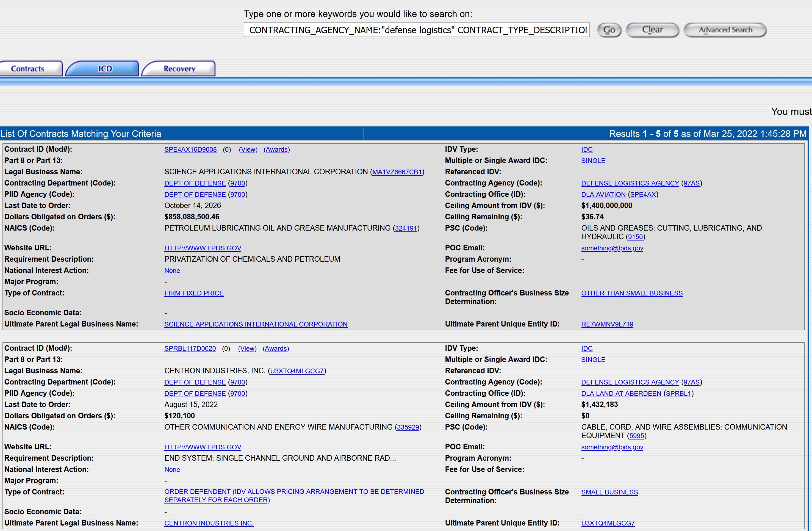Click Awards link for SPRBL117D0020
This screenshot has width=812, height=531.
(276, 349)
